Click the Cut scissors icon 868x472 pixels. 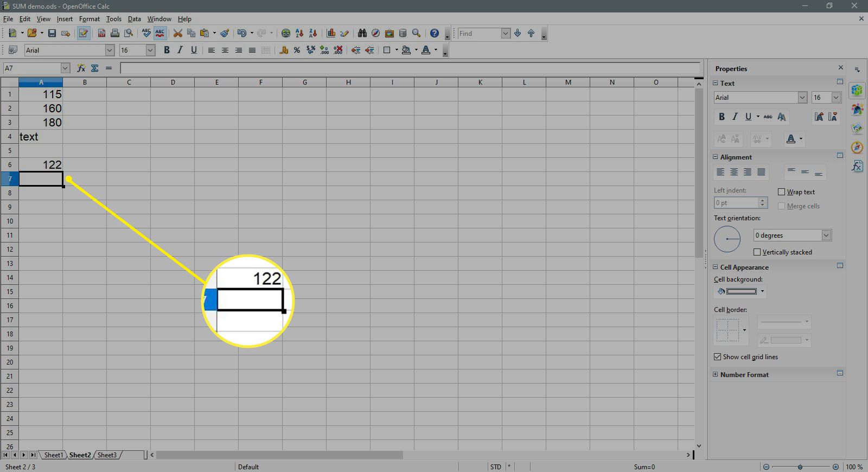point(178,34)
